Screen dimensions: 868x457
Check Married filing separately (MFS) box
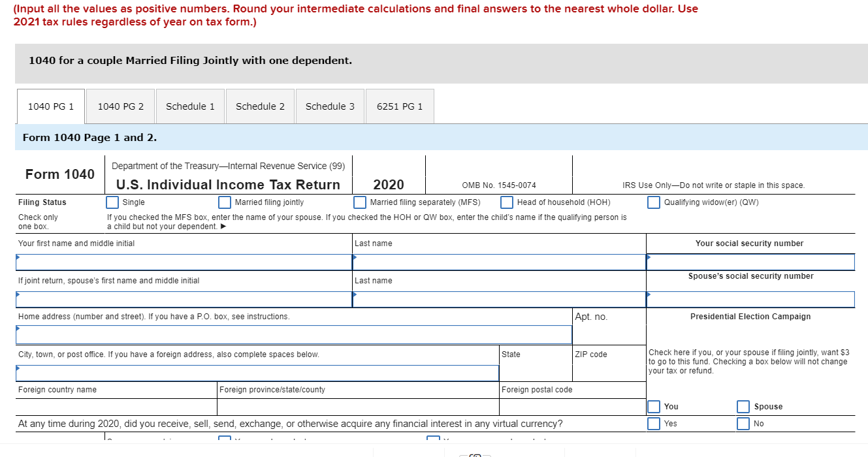(360, 202)
